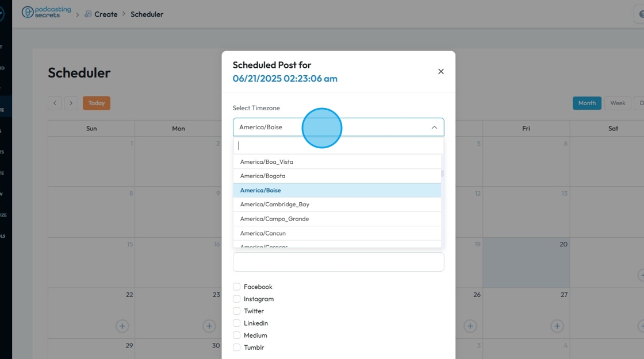The width and height of the screenshot is (644, 359).
Task: Click the Podcasting Secrets logo
Action: click(x=47, y=13)
